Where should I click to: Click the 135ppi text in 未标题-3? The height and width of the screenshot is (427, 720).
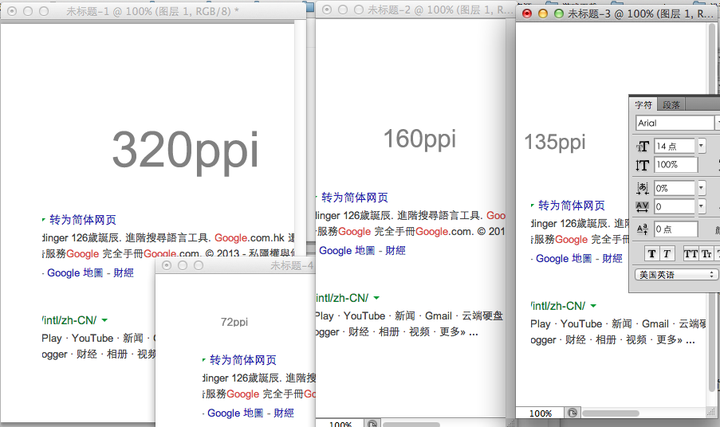555,142
